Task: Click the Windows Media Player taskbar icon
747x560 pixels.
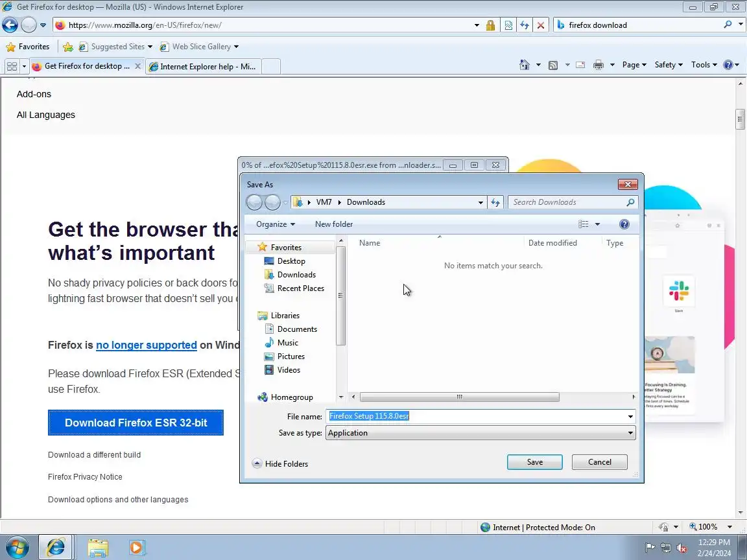Action: [x=136, y=548]
